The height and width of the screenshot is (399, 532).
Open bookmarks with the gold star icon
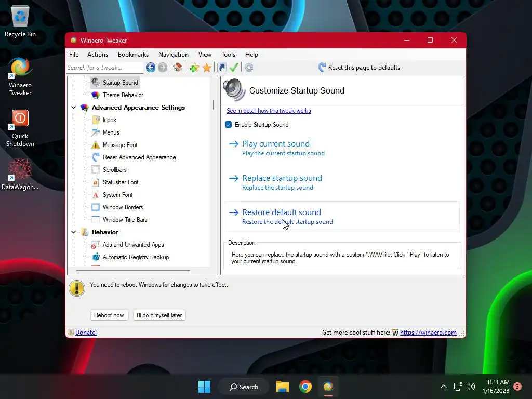[207, 68]
